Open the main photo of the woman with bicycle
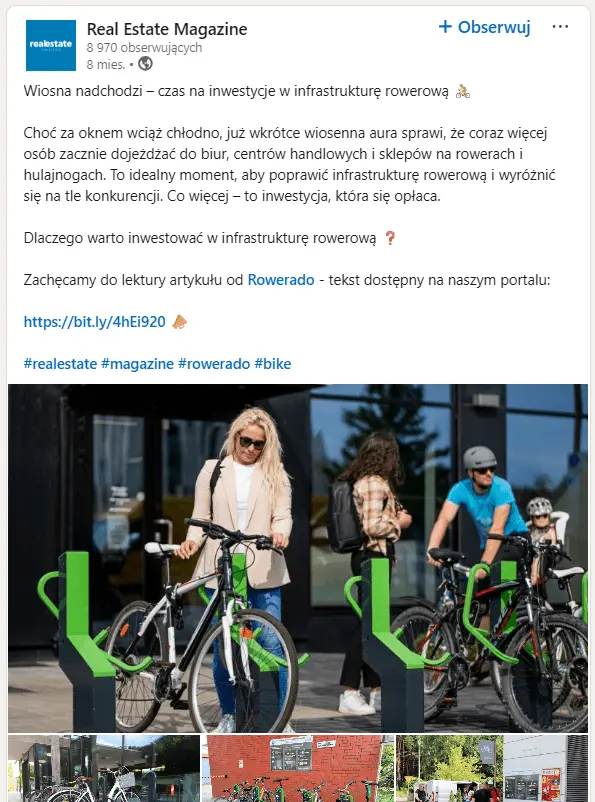 pyautogui.click(x=298, y=558)
